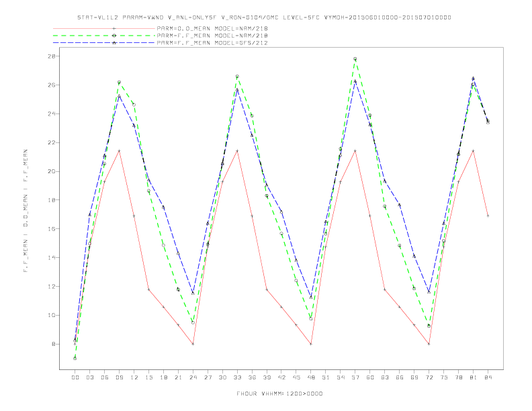Click y-axis tick label 18
Viewport: 532px width, 411px height.
(52, 200)
